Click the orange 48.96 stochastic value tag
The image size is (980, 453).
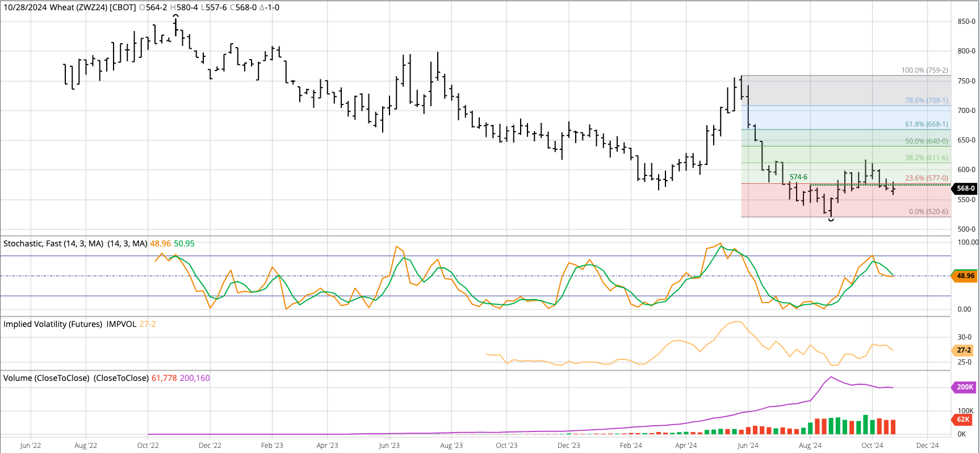[x=965, y=276]
